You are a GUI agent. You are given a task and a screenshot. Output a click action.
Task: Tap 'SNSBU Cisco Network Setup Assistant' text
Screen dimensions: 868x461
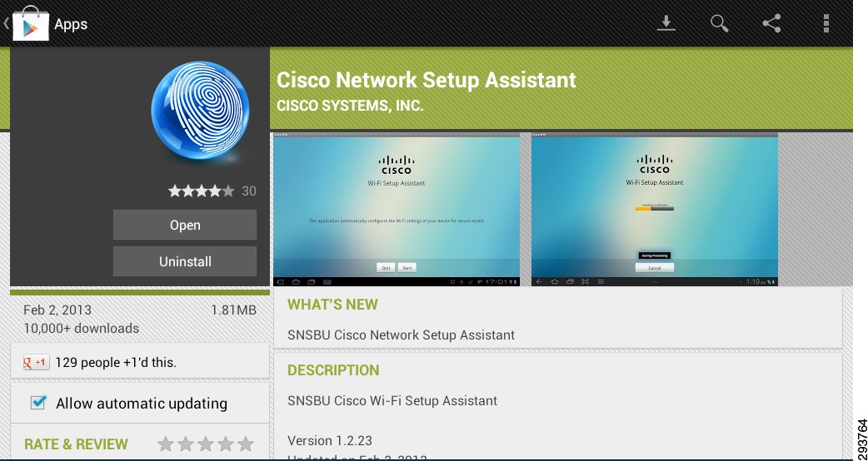click(402, 335)
